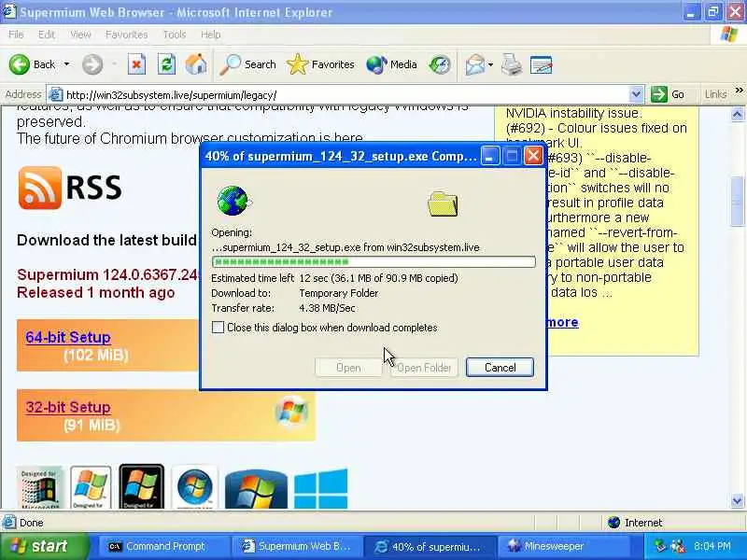Screen dimensions: 747x560
Task: Click the Windows 7 flag logo
Action: click(256, 489)
